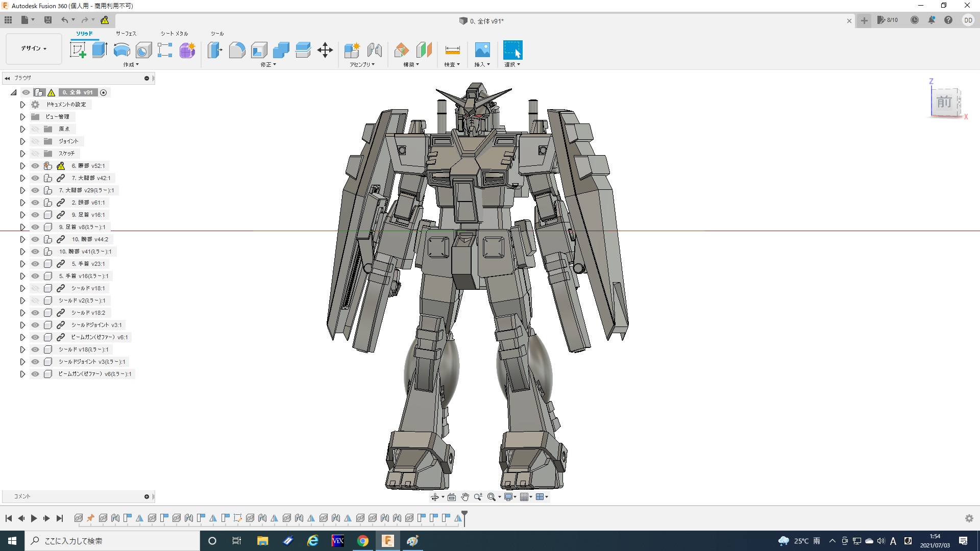Switch to the シートメタル tab
The width and height of the screenshot is (980, 551).
(x=174, y=34)
